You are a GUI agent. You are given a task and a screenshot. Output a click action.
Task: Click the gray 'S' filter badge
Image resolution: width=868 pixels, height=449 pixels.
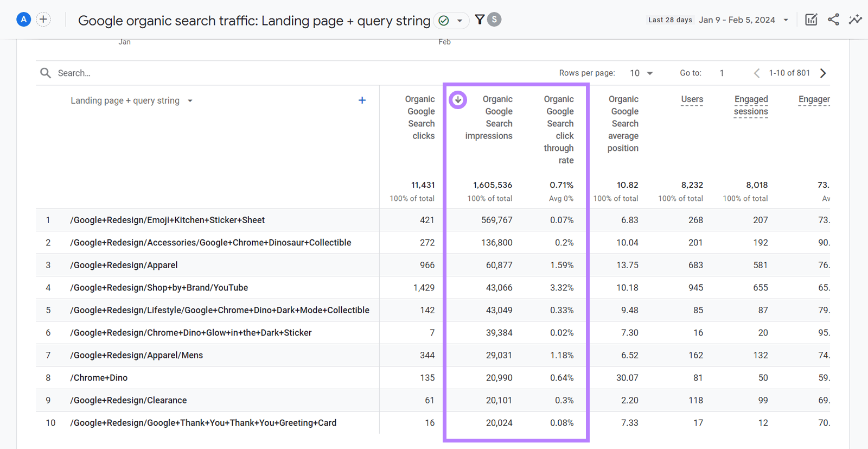(x=494, y=20)
